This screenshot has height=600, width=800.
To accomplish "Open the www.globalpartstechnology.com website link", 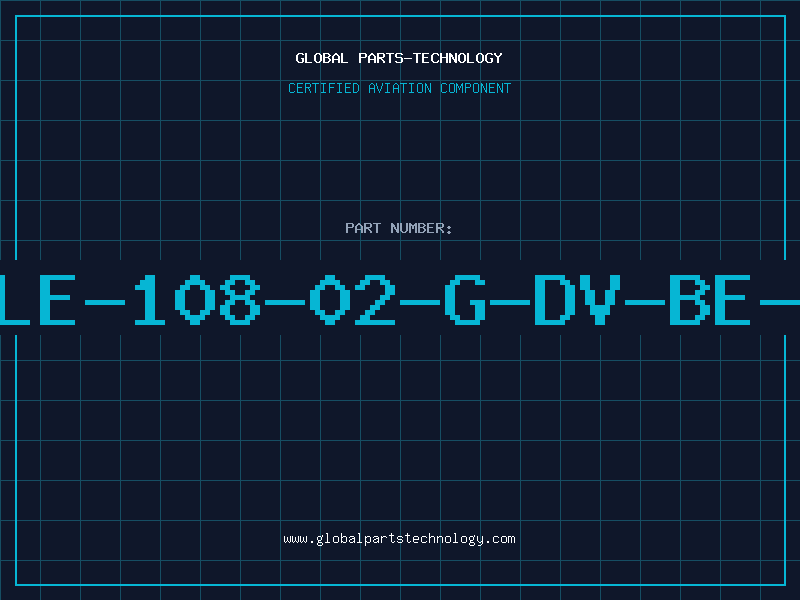I will point(399,539).
